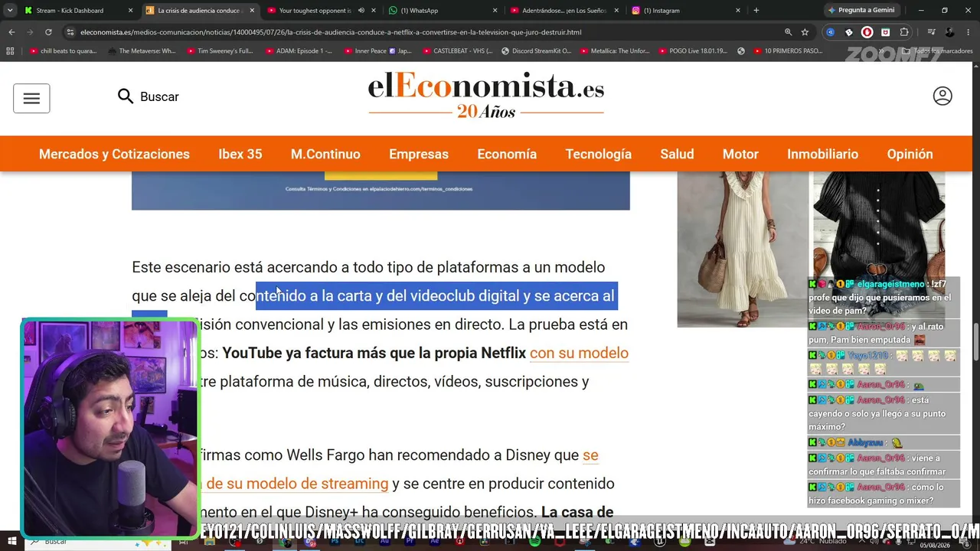Follow the 'con su modelo' article link
980x551 pixels.
579,353
